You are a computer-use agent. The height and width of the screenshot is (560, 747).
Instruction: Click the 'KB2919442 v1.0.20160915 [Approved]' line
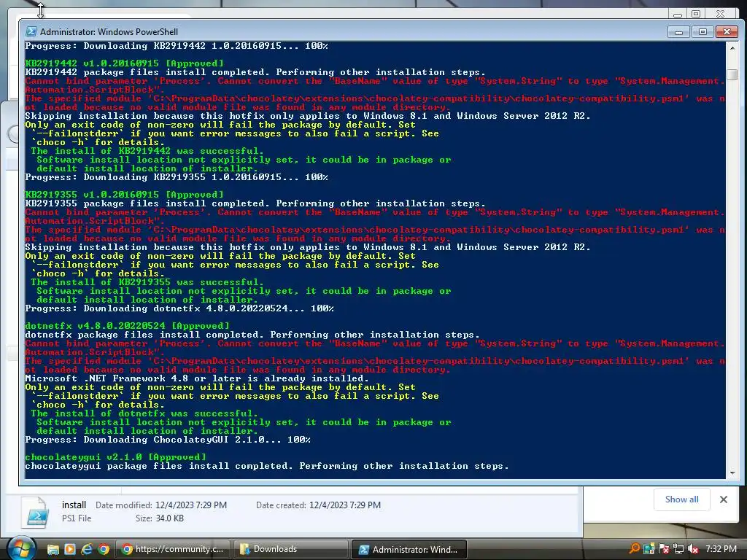(124, 63)
